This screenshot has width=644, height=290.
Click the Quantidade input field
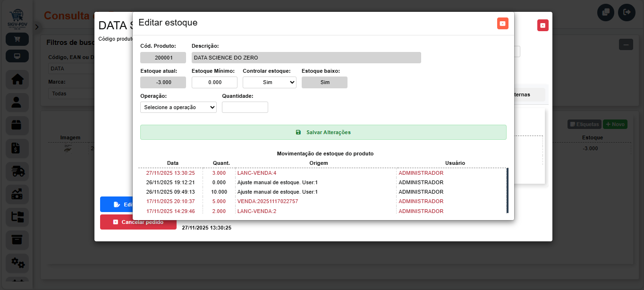pyautogui.click(x=245, y=107)
